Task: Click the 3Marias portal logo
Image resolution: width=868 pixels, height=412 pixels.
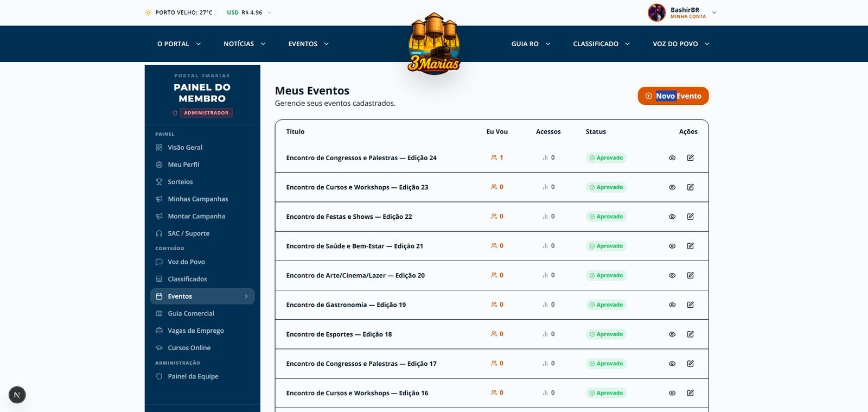Action: pos(434,43)
